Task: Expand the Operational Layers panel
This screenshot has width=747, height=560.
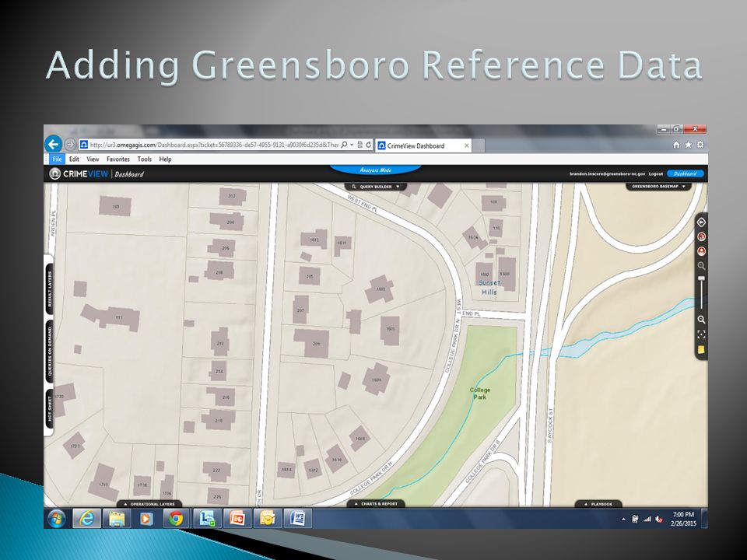Action: pyautogui.click(x=149, y=504)
